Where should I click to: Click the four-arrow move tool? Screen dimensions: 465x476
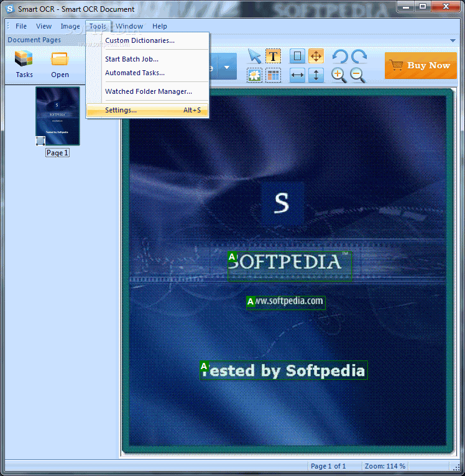[x=316, y=56]
